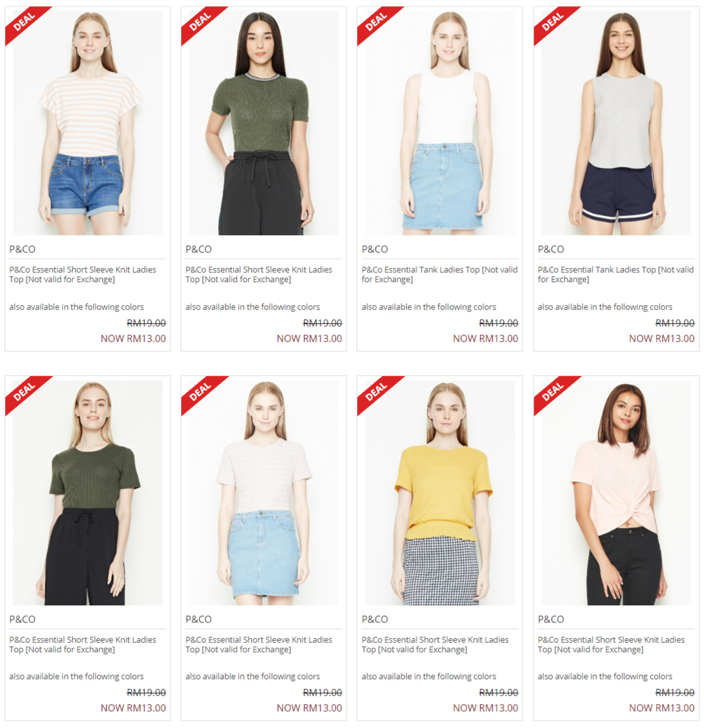Click the P&CO brand under the yellow knit top
Screen dimensions: 704x728
point(374,619)
